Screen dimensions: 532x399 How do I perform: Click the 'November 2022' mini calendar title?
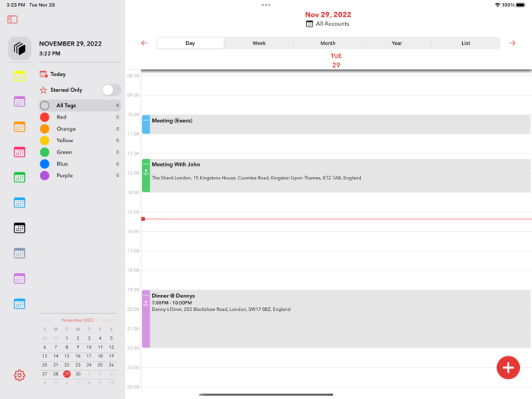tap(78, 320)
